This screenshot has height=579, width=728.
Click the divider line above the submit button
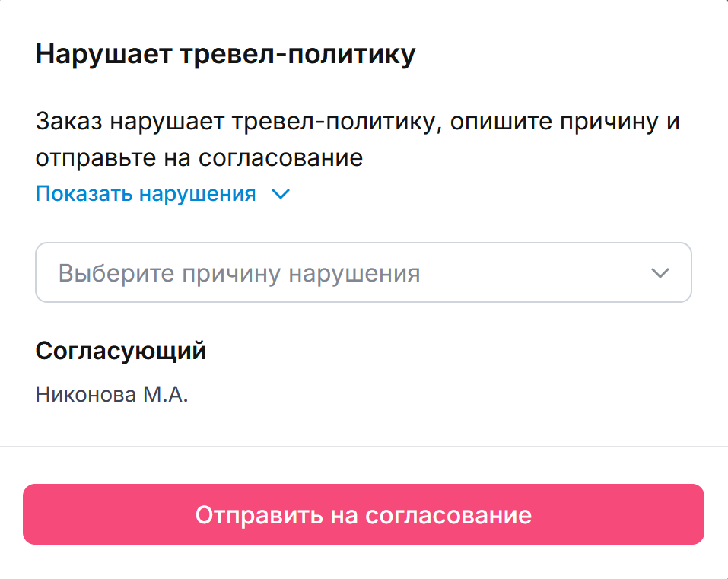364,446
